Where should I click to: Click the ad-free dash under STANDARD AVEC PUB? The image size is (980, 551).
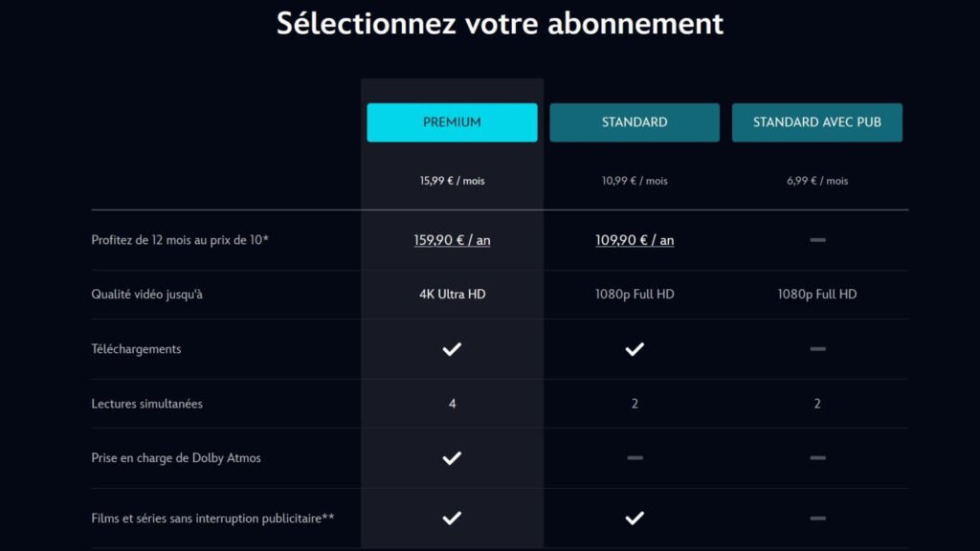point(817,518)
